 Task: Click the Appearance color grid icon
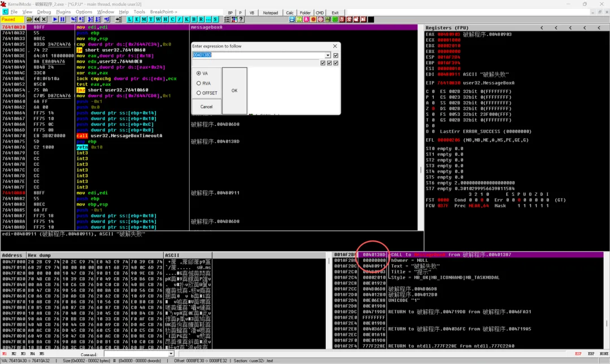click(234, 19)
